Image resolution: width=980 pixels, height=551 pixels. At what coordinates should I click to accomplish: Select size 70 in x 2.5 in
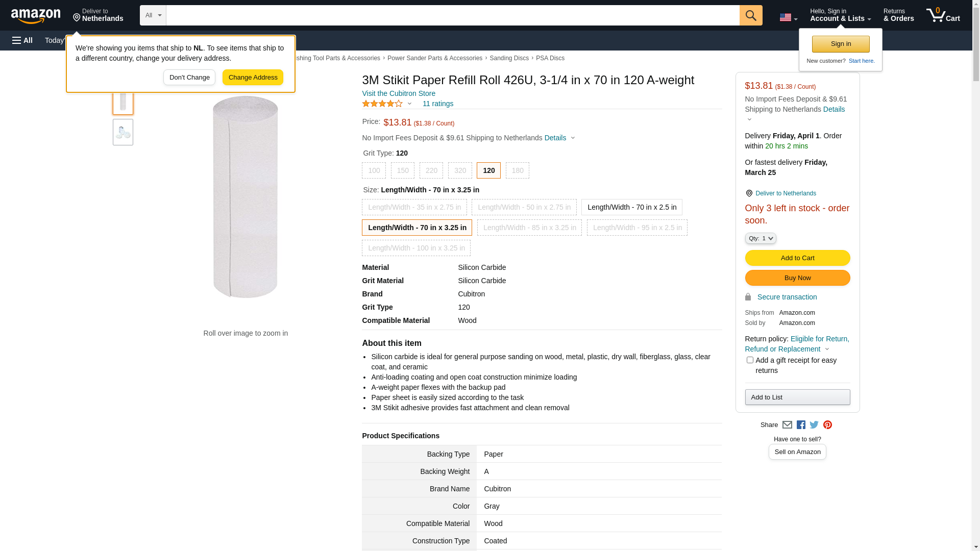coord(631,207)
